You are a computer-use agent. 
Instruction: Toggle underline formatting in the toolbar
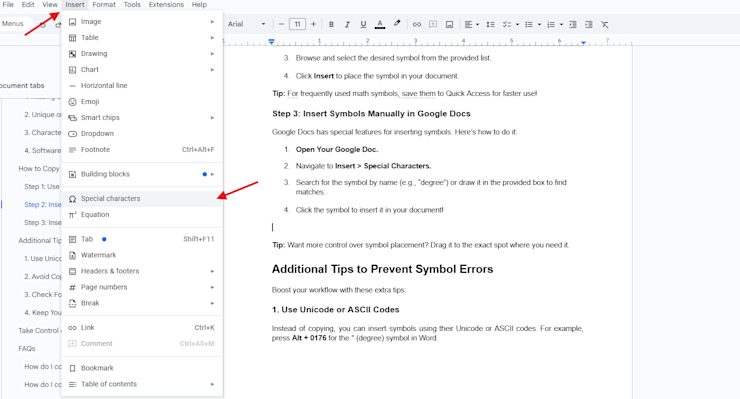pyautogui.click(x=363, y=24)
